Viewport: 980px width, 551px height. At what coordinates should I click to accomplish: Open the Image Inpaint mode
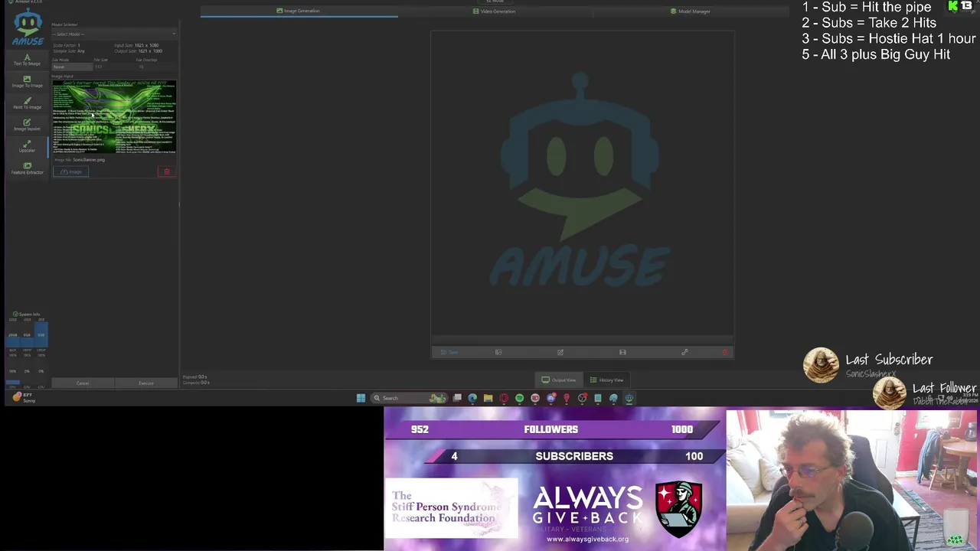pyautogui.click(x=27, y=125)
